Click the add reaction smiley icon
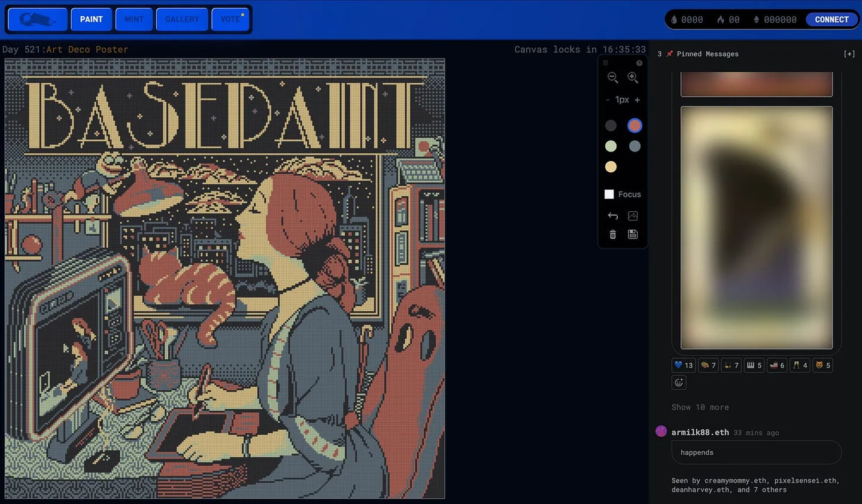The height and width of the screenshot is (504, 862). pyautogui.click(x=679, y=382)
